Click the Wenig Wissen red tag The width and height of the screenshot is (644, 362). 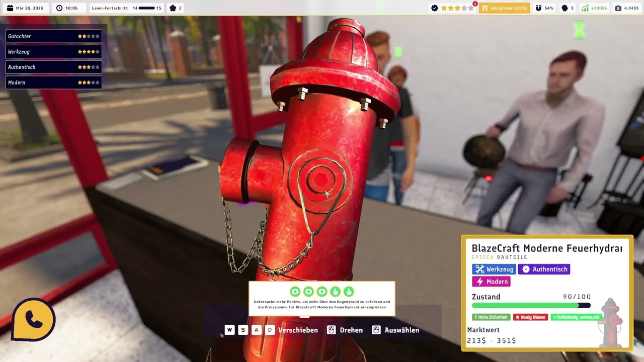(530, 317)
